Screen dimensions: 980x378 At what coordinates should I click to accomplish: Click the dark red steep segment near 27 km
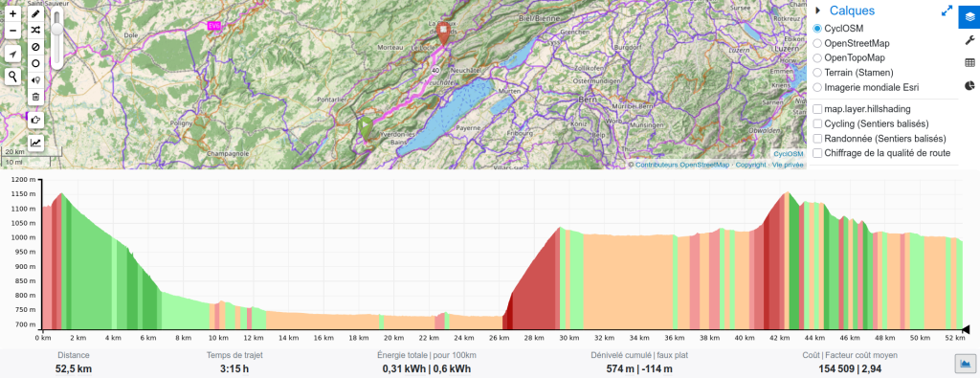pyautogui.click(x=509, y=312)
